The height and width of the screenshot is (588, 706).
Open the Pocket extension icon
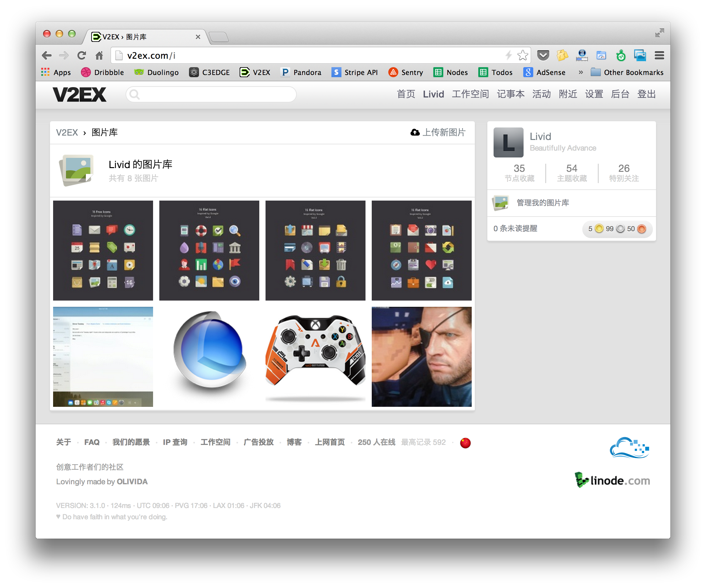(x=543, y=55)
